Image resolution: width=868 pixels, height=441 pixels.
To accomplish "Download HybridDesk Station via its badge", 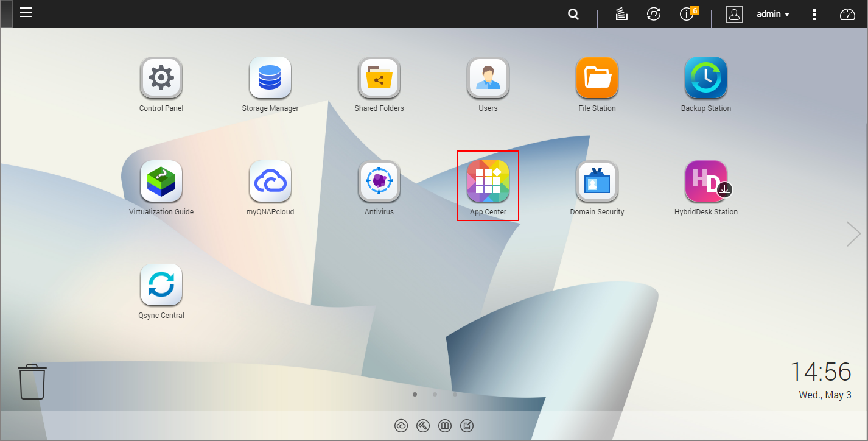I will (x=724, y=190).
